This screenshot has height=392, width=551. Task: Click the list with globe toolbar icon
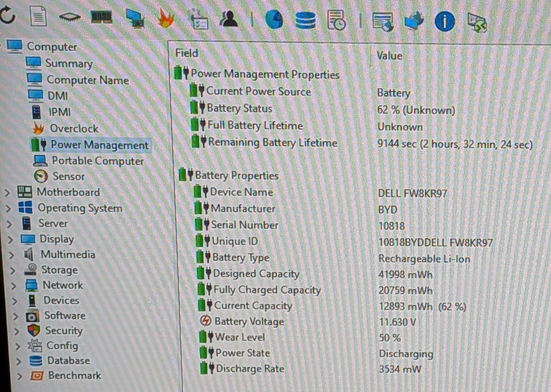(383, 22)
